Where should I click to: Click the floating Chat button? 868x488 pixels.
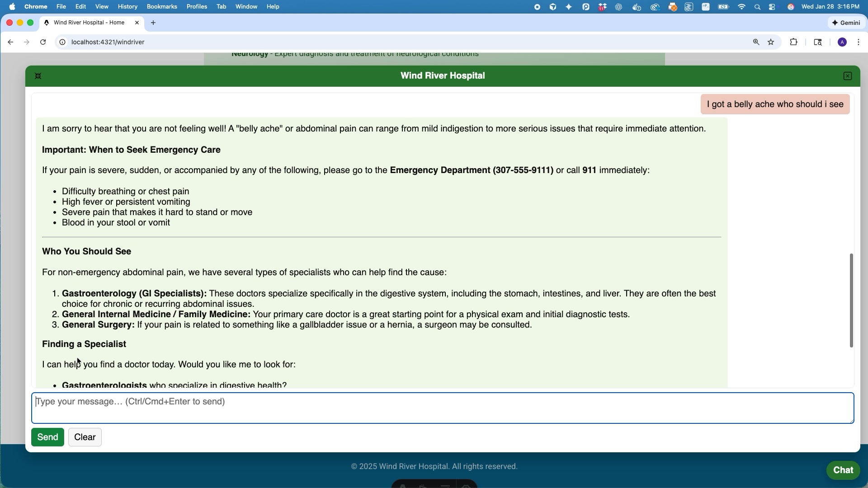pos(843,470)
